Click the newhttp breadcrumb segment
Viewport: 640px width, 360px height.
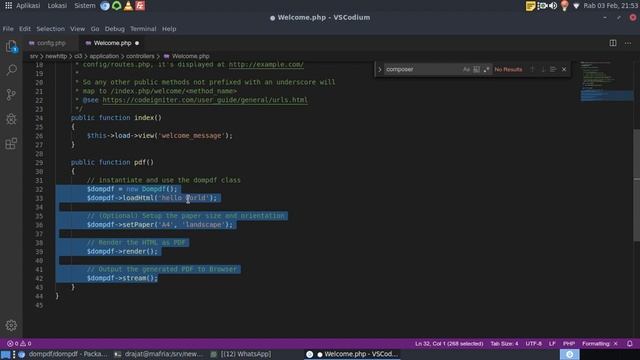pyautogui.click(x=56, y=56)
